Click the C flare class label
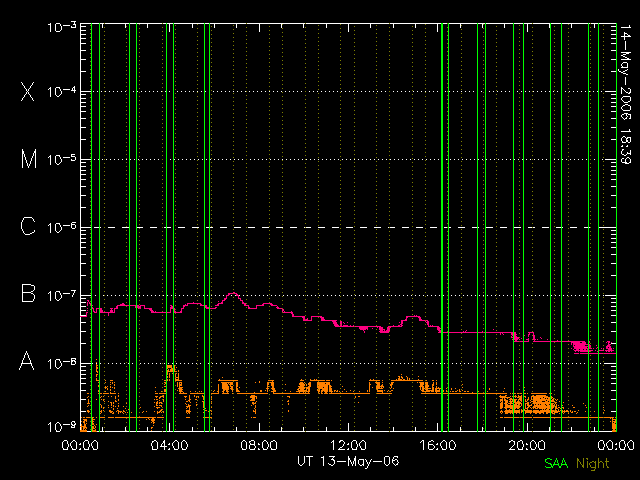Image resolution: width=640 pixels, height=480 pixels. coord(28,226)
